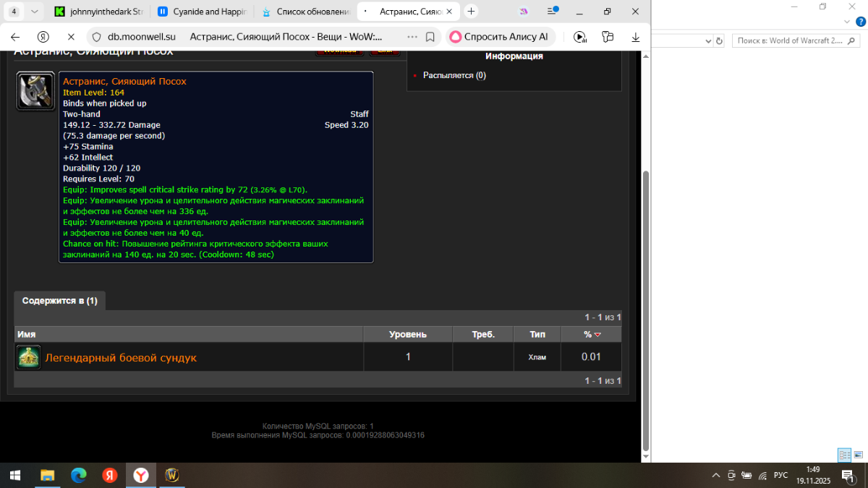Switch Explorer to details view
Viewport: 868px width, 488px height.
pyautogui.click(x=844, y=455)
